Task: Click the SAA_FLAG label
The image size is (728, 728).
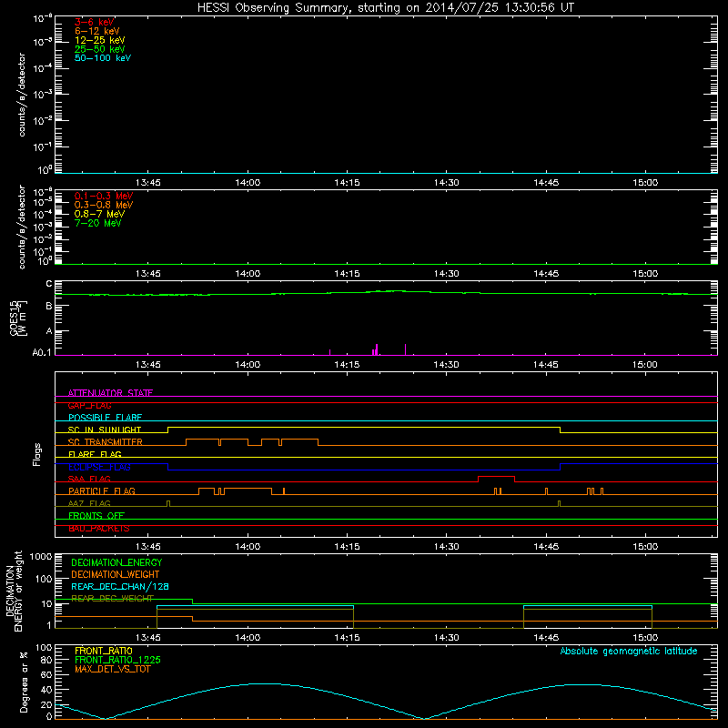Action: click(x=89, y=479)
